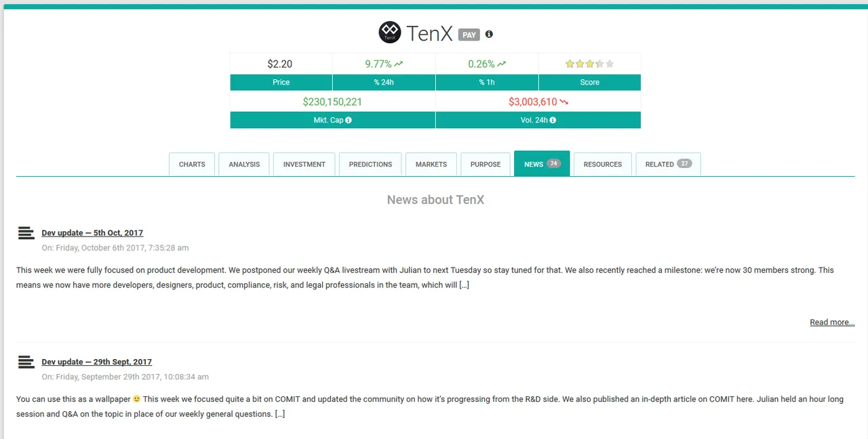Image resolution: width=868 pixels, height=439 pixels.
Task: Click the $230,150,221 market cap value
Action: point(332,102)
